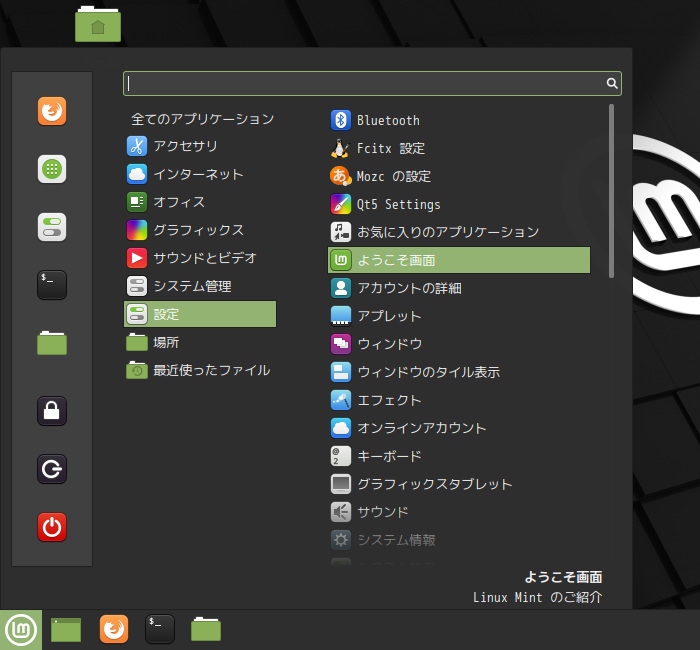Open Fcitx 設定
Image resolution: width=700 pixels, height=650 pixels.
point(459,148)
